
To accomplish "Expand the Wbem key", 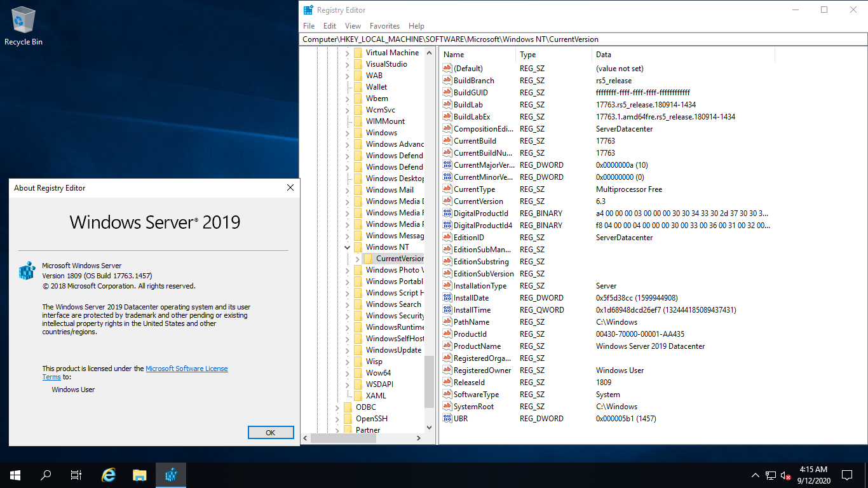I will pyautogui.click(x=347, y=98).
